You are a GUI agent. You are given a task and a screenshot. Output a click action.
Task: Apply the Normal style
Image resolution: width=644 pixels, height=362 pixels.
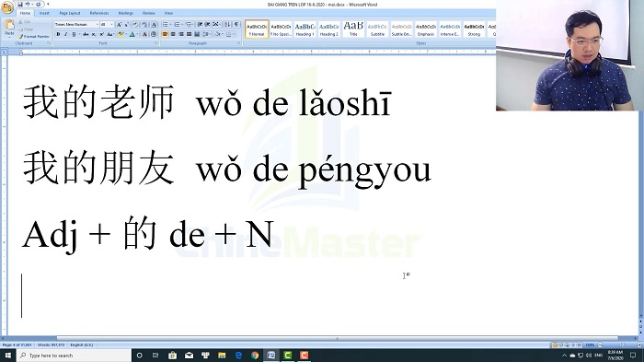(257, 29)
